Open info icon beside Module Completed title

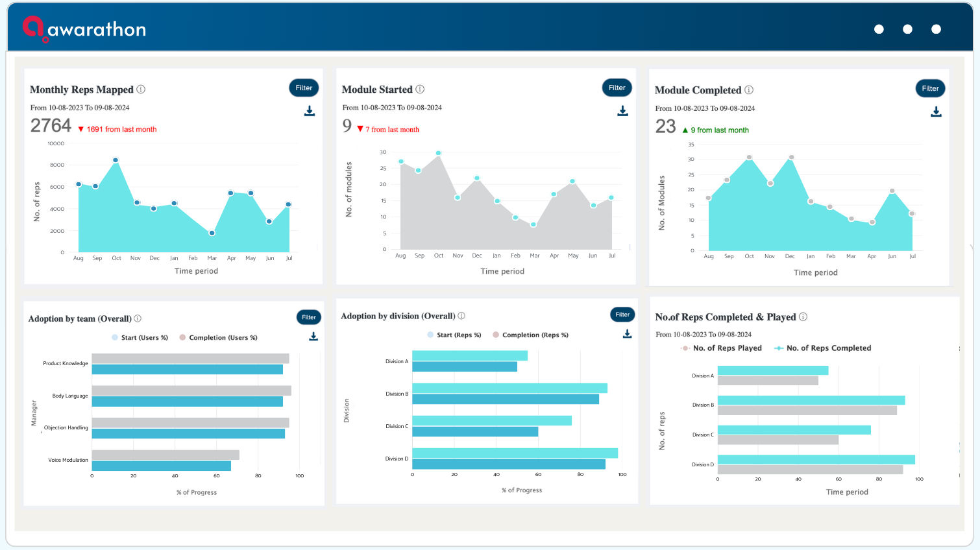click(x=749, y=90)
